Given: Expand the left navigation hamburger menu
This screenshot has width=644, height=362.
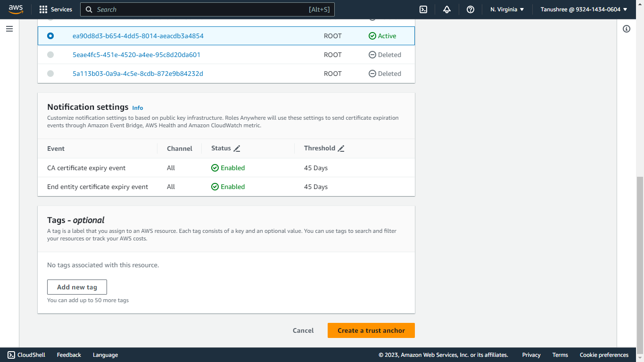Looking at the screenshot, I should [x=9, y=29].
